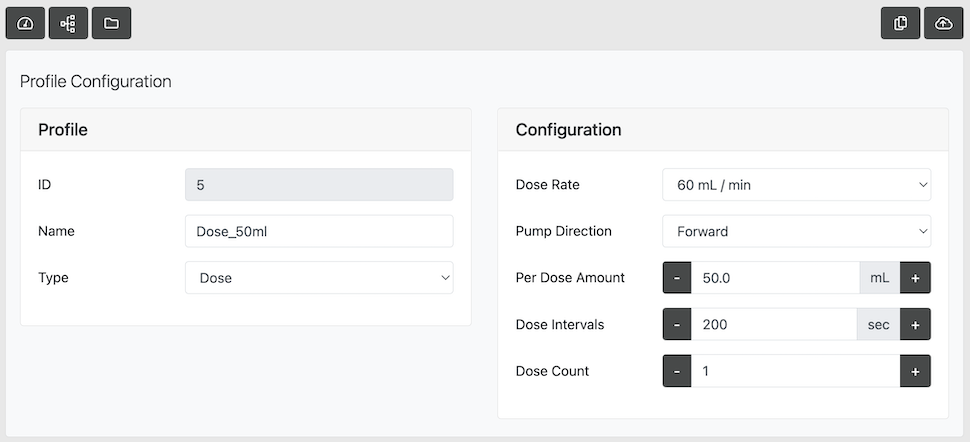
Task: Increase Dose Count with plus button
Action: coord(915,371)
